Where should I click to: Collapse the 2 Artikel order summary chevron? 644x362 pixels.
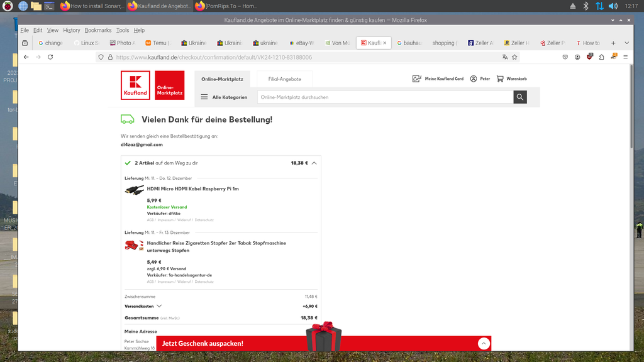(x=314, y=163)
